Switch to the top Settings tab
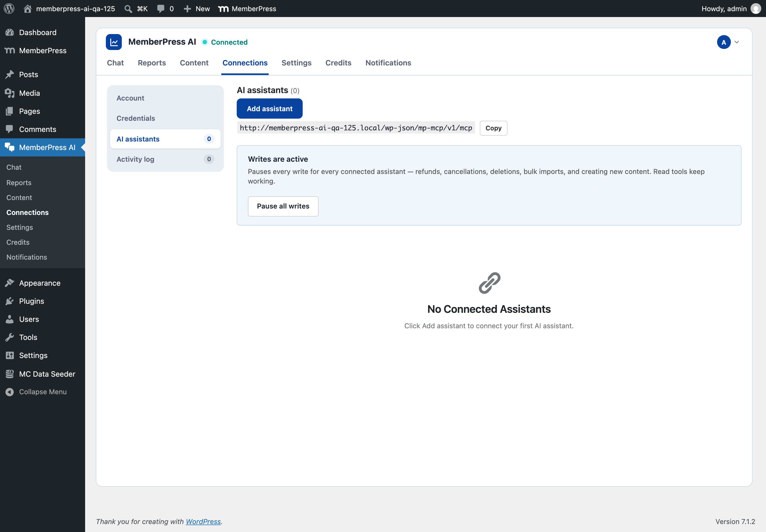Image resolution: width=766 pixels, height=532 pixels. (296, 63)
